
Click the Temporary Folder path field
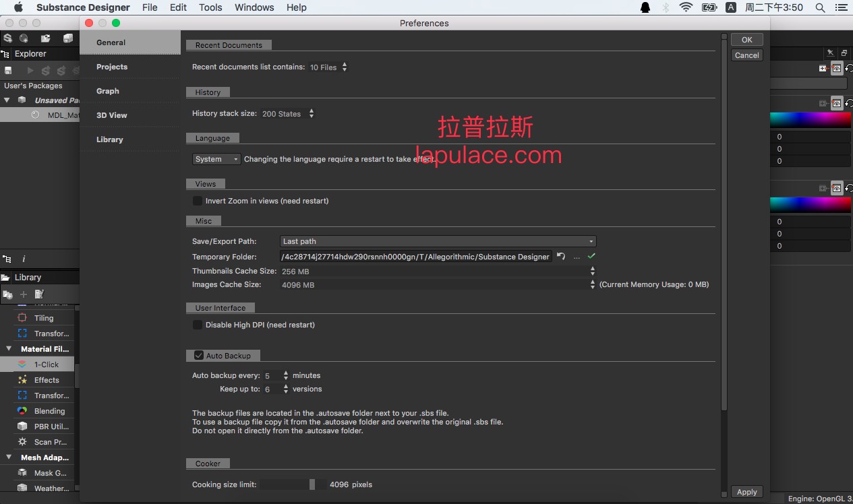(416, 257)
